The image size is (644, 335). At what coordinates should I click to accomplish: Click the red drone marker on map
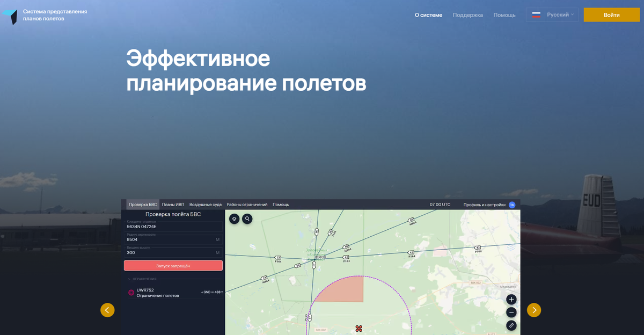tap(358, 328)
